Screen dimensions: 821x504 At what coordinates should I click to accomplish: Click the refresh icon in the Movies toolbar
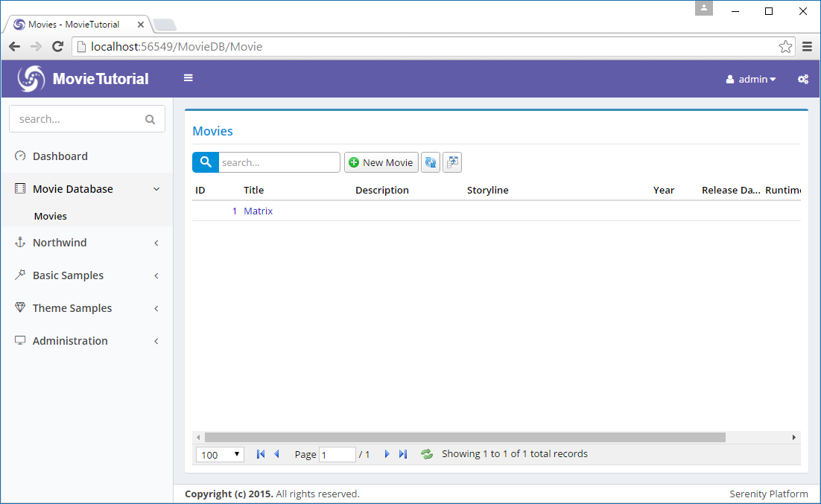point(430,162)
